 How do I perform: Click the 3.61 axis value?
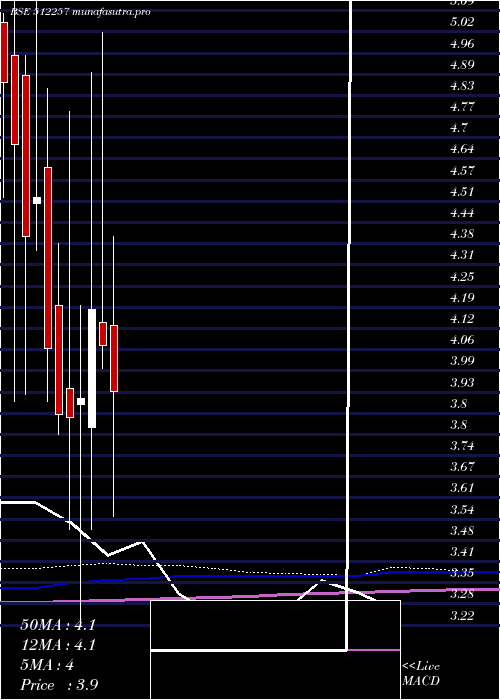click(x=462, y=488)
